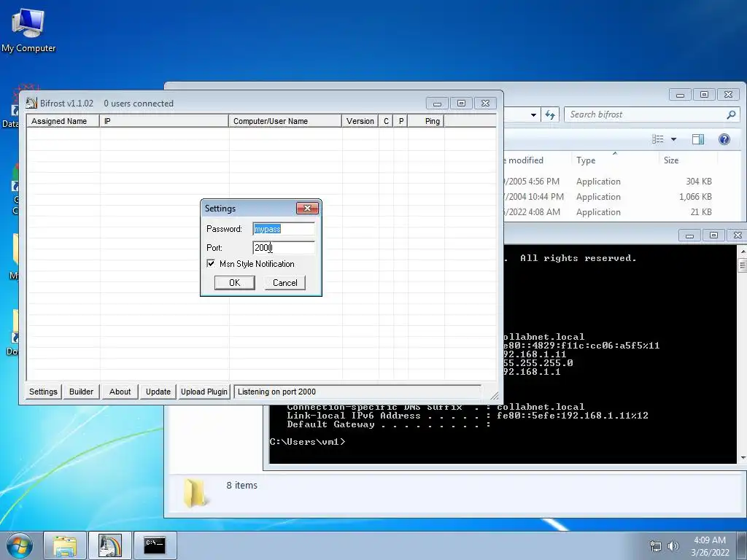Screen dimensions: 747x560
Task: Click folder icon in Explorer details pane
Action: point(195,492)
